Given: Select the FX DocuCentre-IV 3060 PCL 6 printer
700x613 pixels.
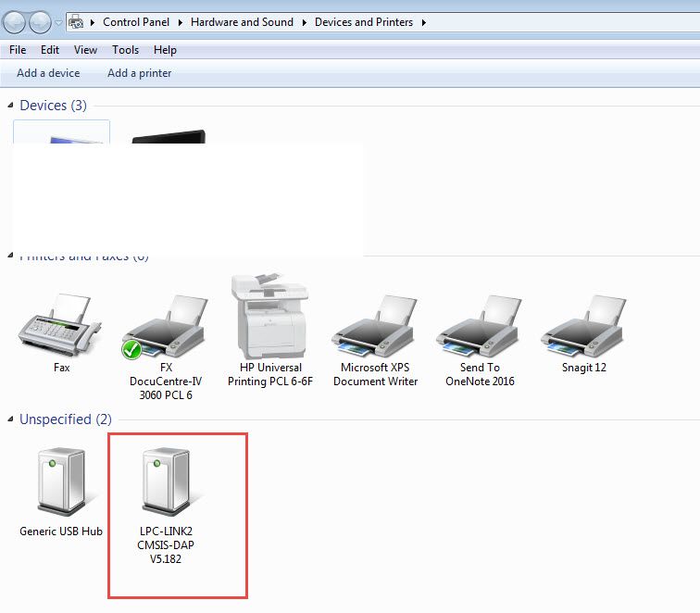Looking at the screenshot, I should coord(166,347).
